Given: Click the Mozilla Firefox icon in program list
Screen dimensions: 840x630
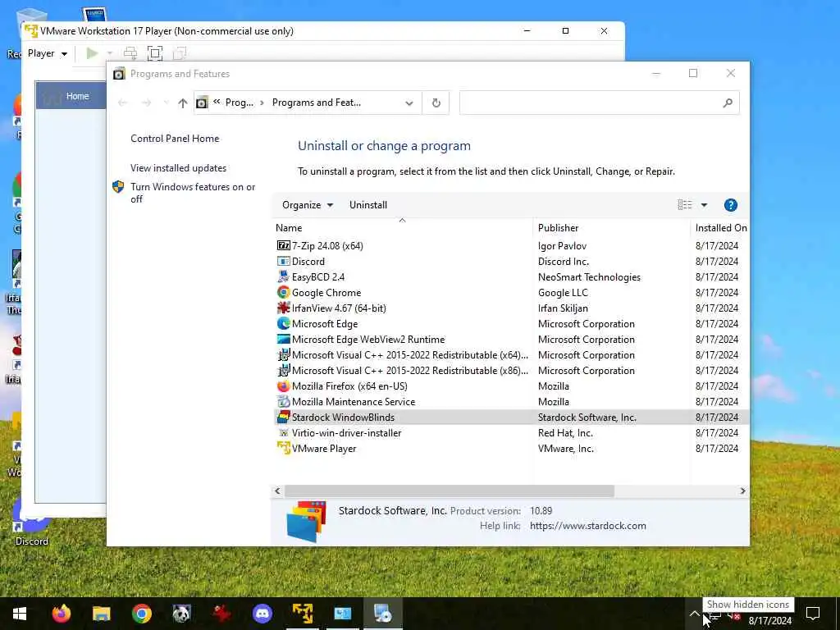Looking at the screenshot, I should [283, 386].
